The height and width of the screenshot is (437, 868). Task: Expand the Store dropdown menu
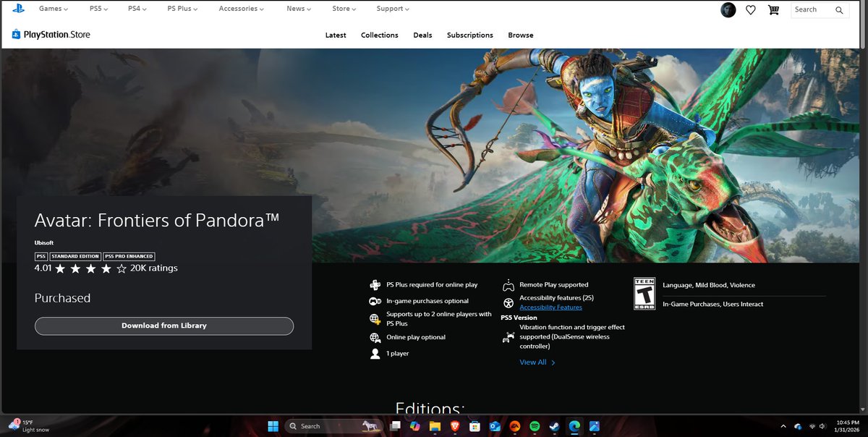344,9
